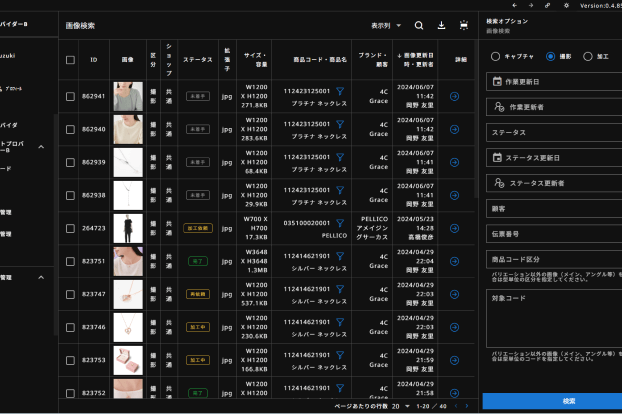
Task: Click product code 035100020001 in row 264723
Action: click(x=307, y=223)
